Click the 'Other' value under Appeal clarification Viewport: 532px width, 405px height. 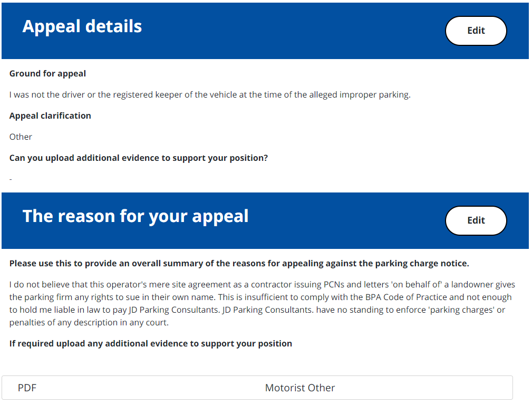(x=21, y=137)
